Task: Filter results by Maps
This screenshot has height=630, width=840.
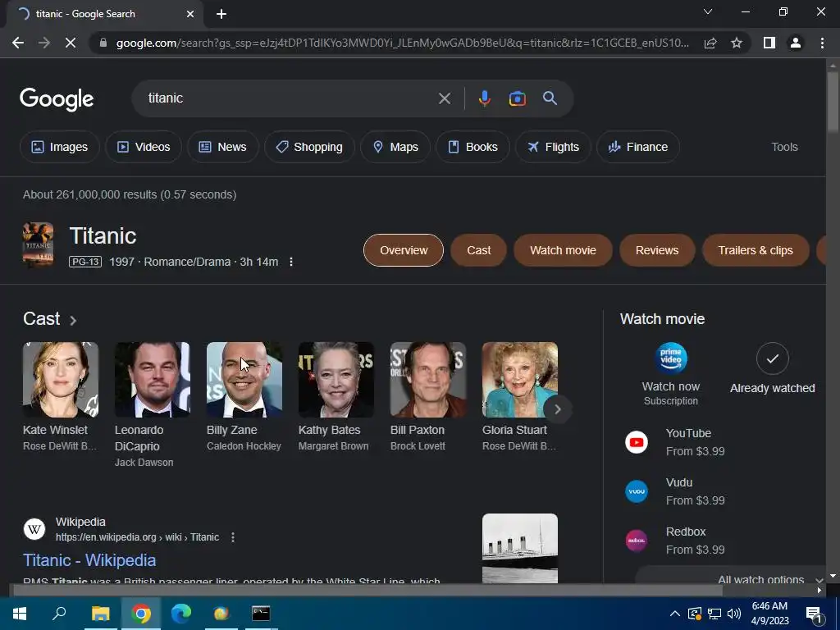Action: (395, 147)
